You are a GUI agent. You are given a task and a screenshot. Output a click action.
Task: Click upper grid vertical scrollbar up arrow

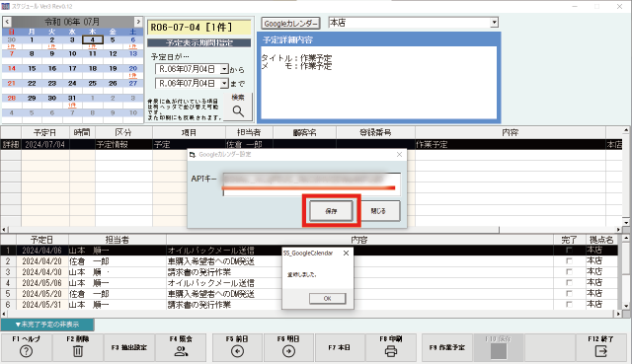pos(625,130)
